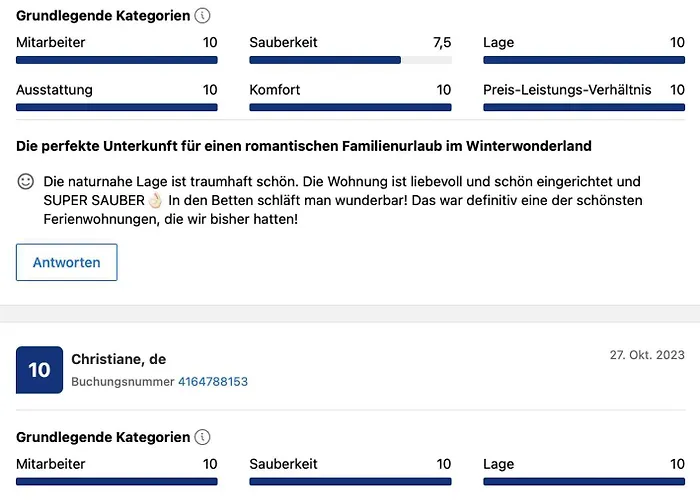700x500 pixels.
Task: Click the Lage rating bar in the top review
Action: click(x=584, y=60)
